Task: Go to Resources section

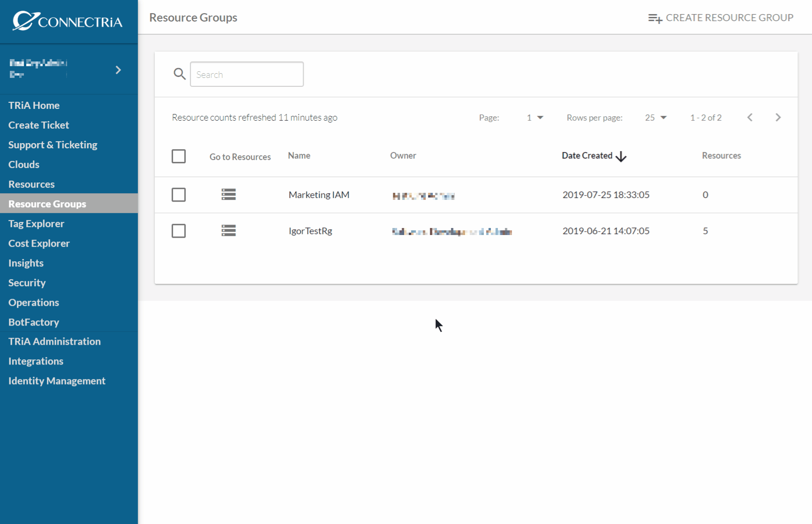Action: pos(31,184)
